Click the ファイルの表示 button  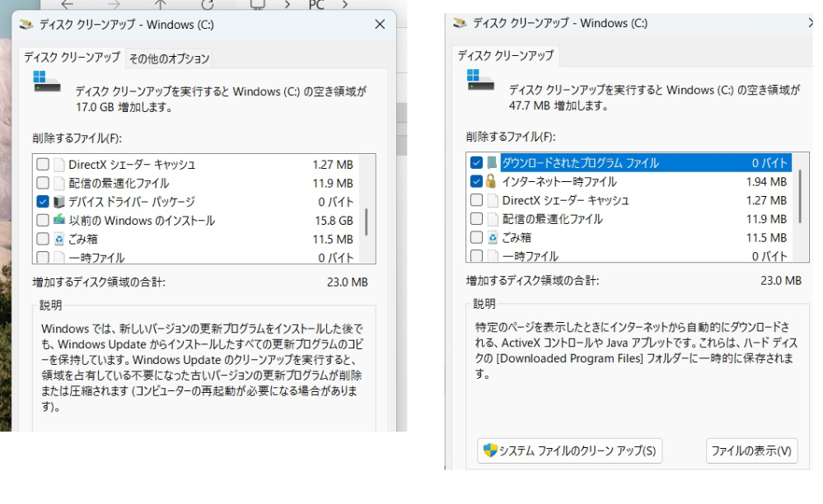point(751,450)
